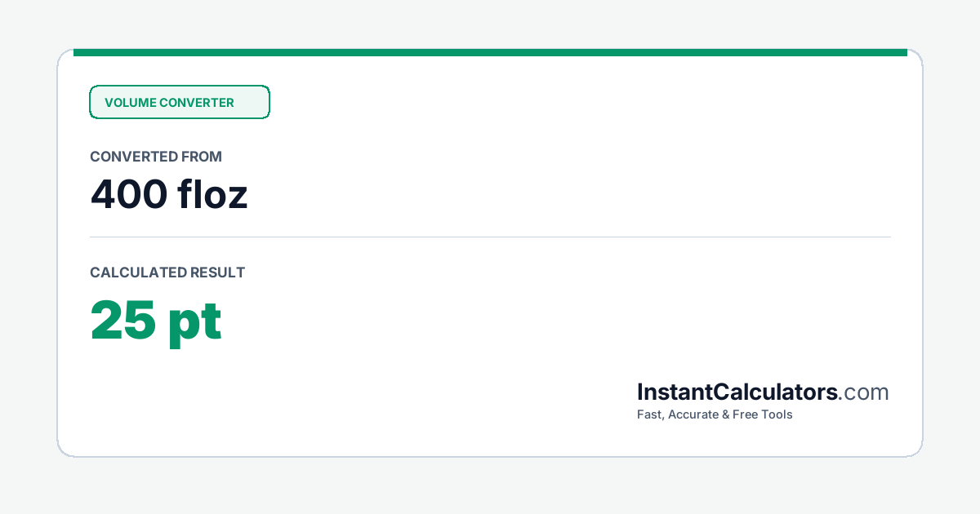Click the green accent bar atop the card
This screenshot has height=514, width=980.
point(490,52)
